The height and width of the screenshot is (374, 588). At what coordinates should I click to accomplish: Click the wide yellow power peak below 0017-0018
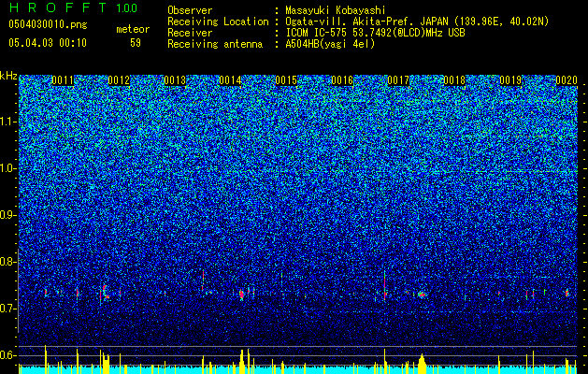pyautogui.click(x=422, y=363)
